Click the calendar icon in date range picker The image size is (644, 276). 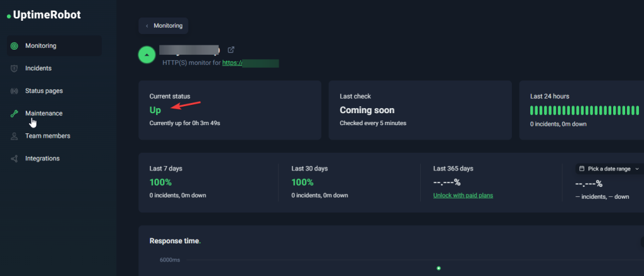[582, 168]
